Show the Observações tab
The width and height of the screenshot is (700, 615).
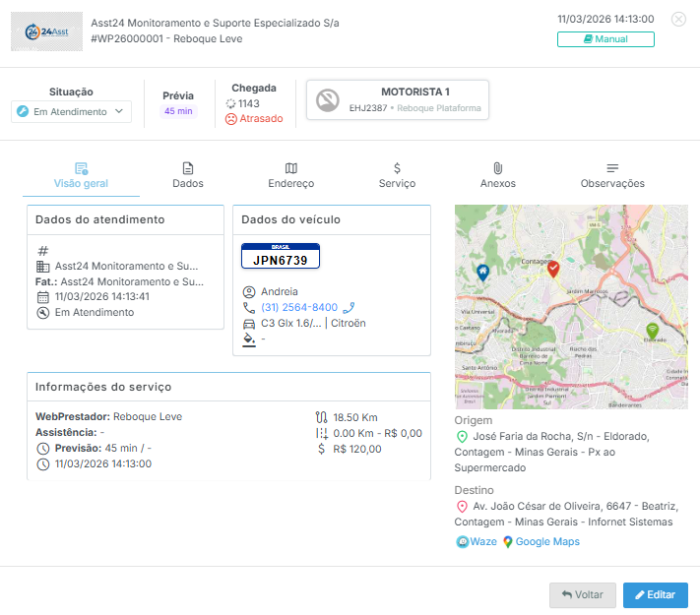612,175
